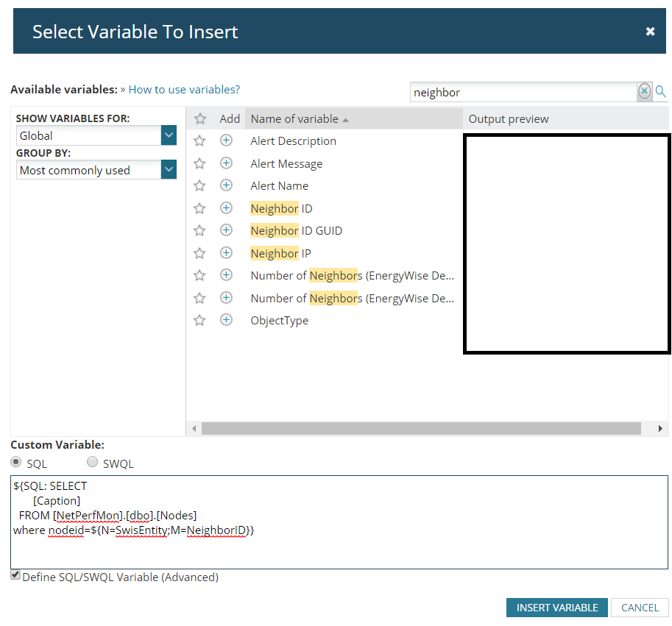672x626 pixels.
Task: Add the Alert Message variable
Action: click(x=227, y=163)
